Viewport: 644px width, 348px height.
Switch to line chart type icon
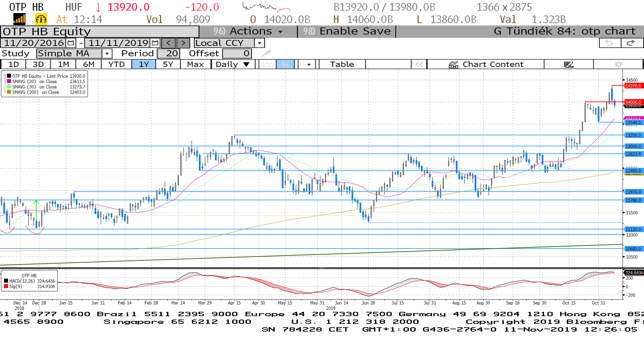268,64
